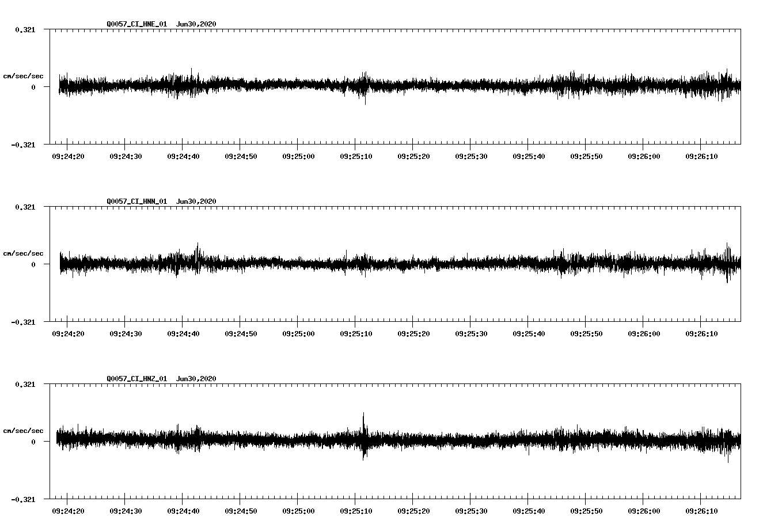Click the 09:25:50 time label under HNE plot
The image size is (782, 532).
pos(586,157)
